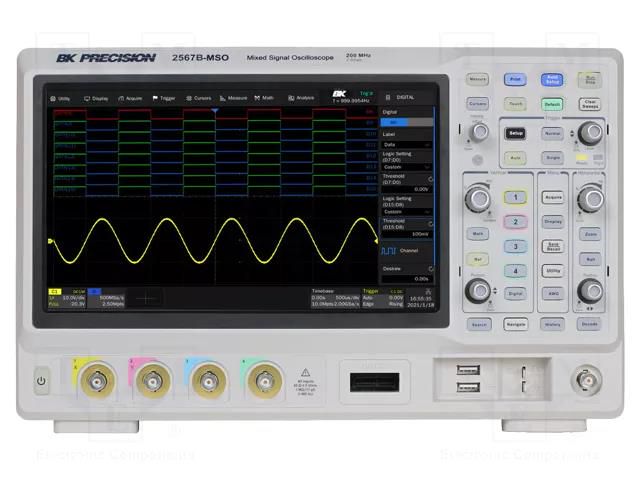Screen dimensions: 640x480
Task: Push the Menu Acquire button
Action: click(x=553, y=198)
